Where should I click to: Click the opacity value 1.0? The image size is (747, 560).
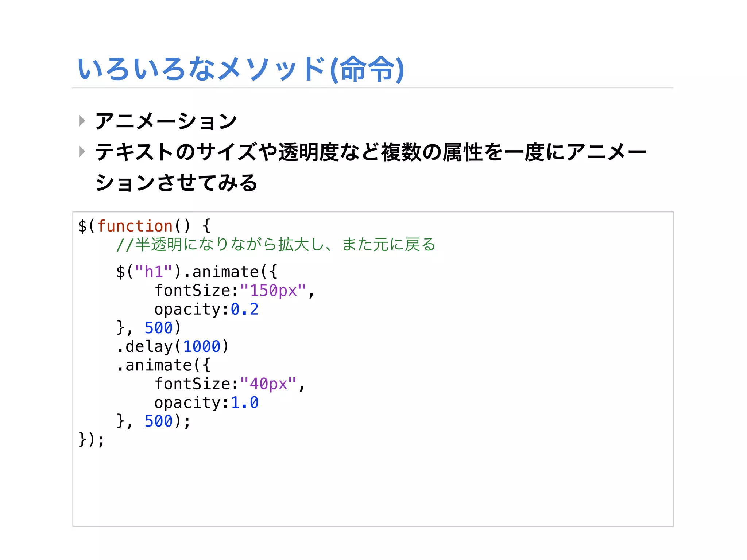244,403
